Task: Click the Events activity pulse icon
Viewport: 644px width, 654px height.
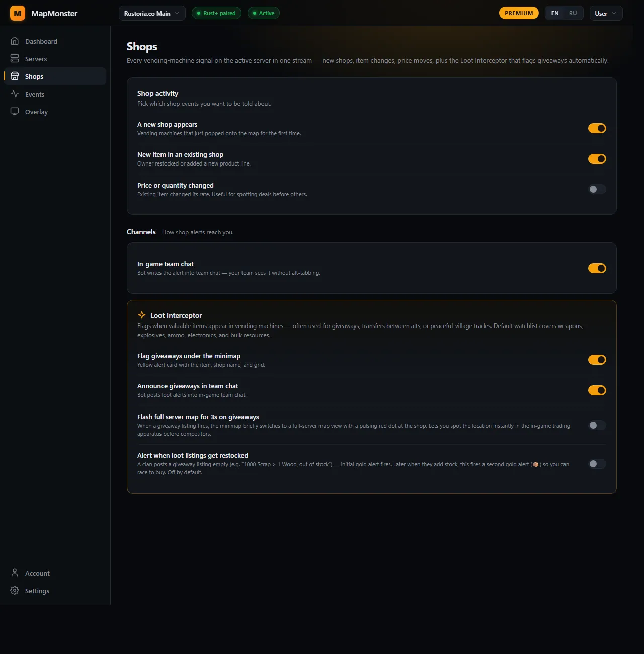Action: [15, 94]
